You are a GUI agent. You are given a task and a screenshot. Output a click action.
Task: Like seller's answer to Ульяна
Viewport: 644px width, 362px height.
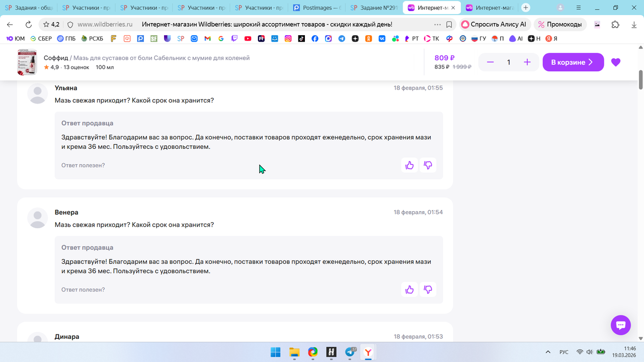(x=410, y=165)
